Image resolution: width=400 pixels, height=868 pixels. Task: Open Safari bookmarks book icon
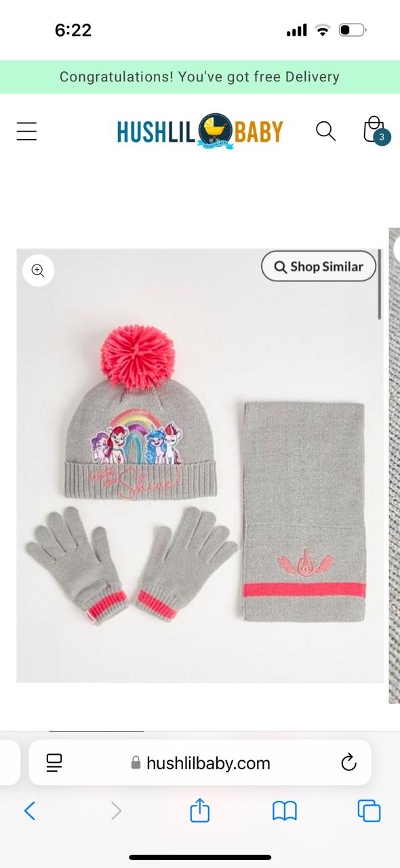(285, 810)
